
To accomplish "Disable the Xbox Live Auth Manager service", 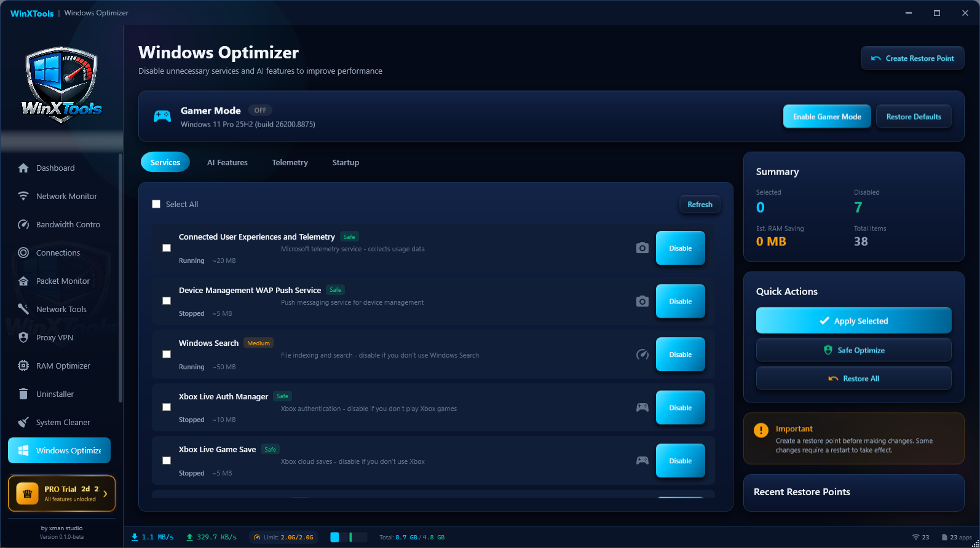I will click(x=680, y=407).
